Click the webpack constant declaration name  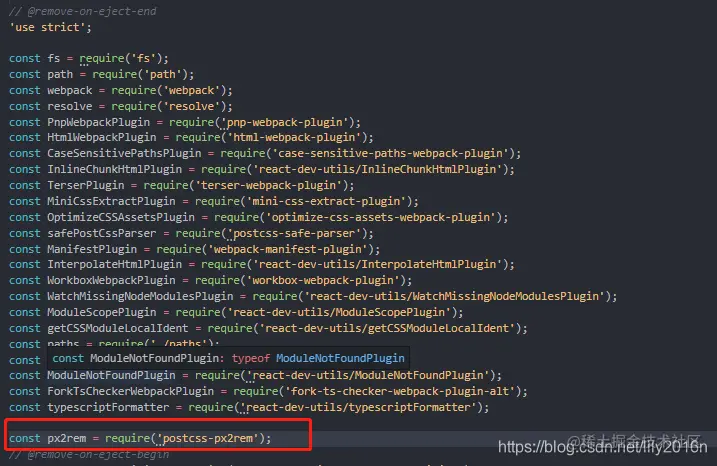[70, 90]
